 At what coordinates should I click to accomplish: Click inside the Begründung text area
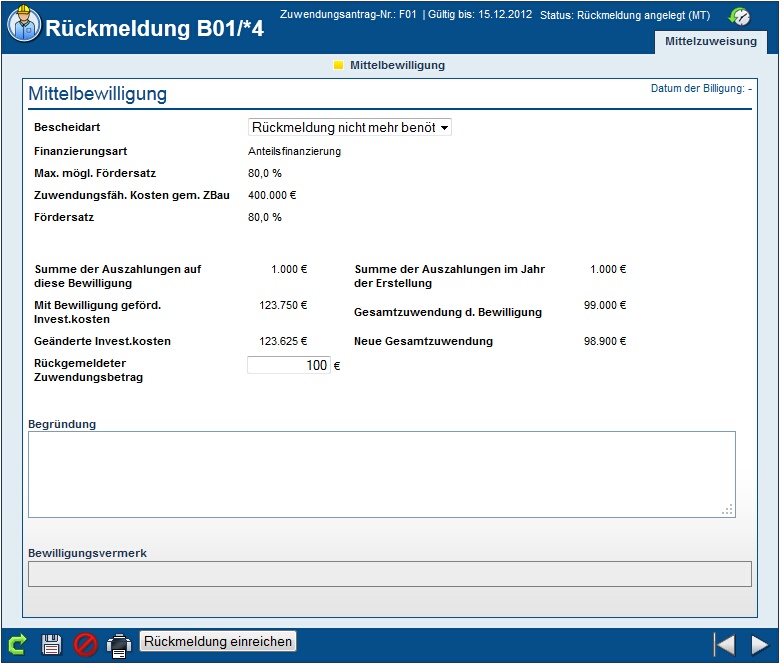tap(382, 474)
